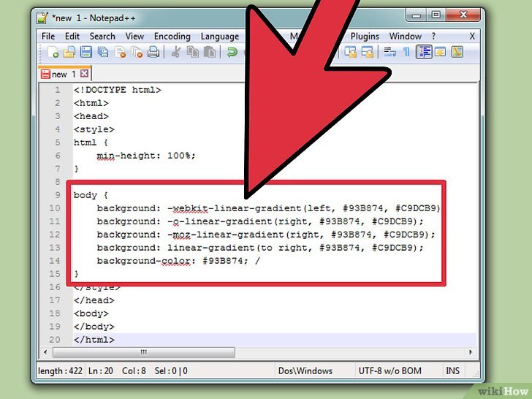Open the Encoding menu
The image size is (532, 399).
pyautogui.click(x=172, y=36)
